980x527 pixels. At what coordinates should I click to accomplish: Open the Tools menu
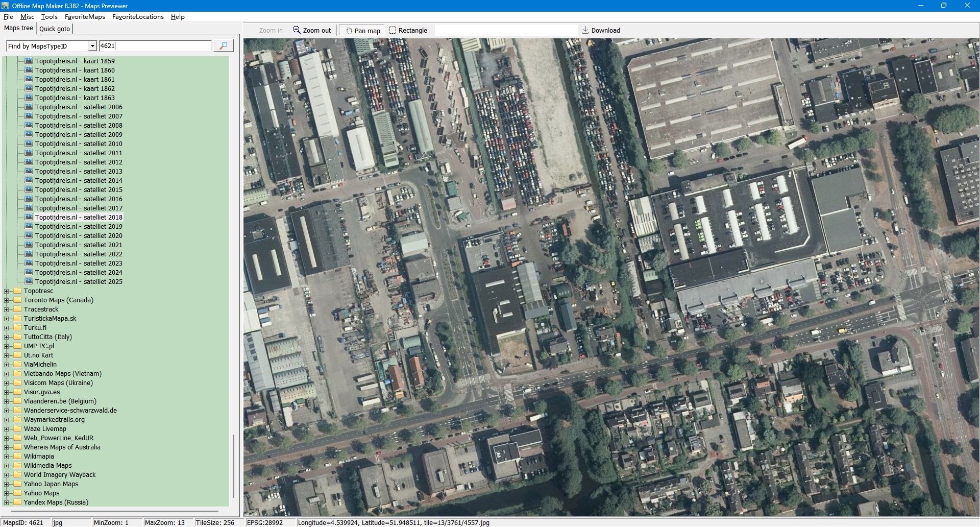[49, 17]
